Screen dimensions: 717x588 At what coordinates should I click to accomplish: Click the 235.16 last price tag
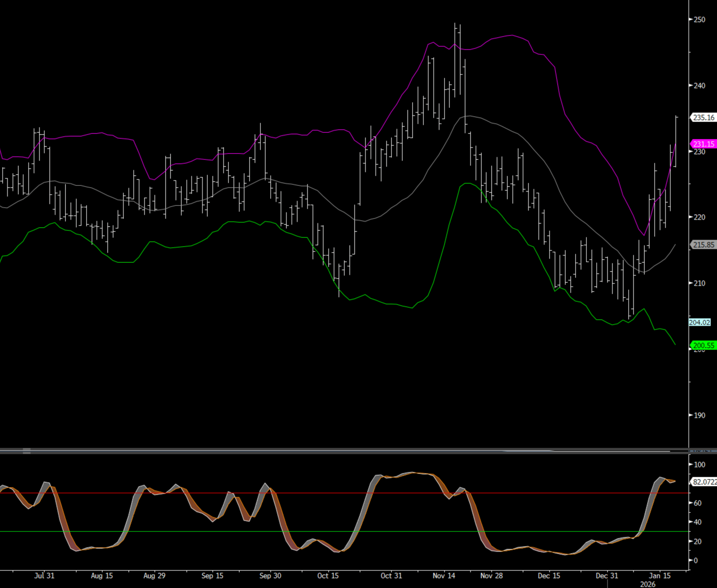coord(704,118)
